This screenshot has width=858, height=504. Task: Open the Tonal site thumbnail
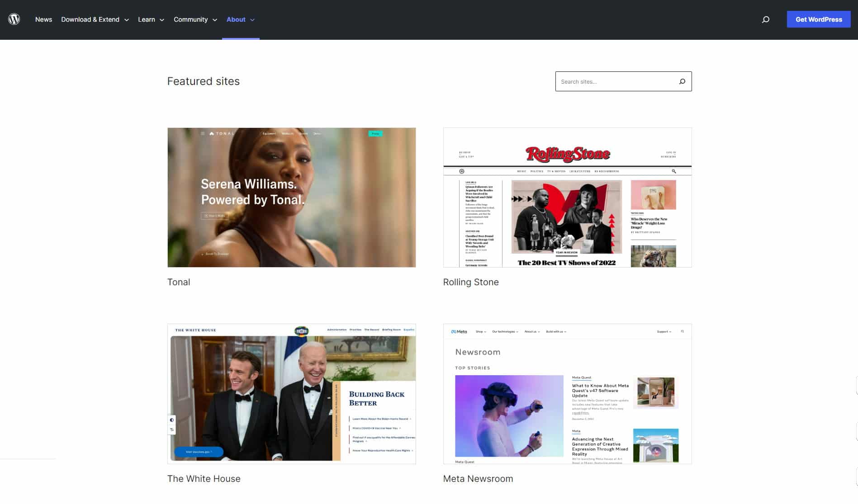coord(291,197)
